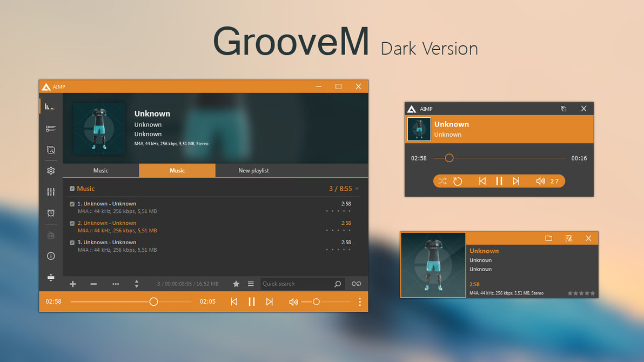Open the New playlist tab
644x362 pixels.
click(x=253, y=171)
